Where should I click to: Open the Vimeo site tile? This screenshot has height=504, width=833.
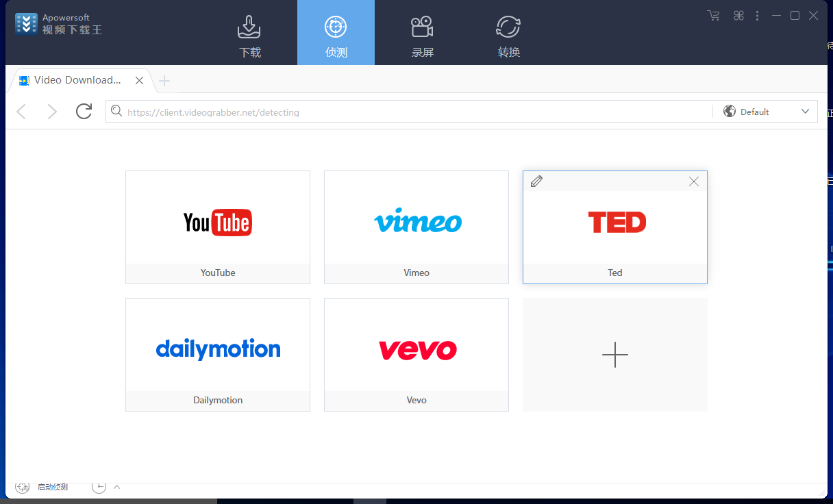(x=416, y=227)
